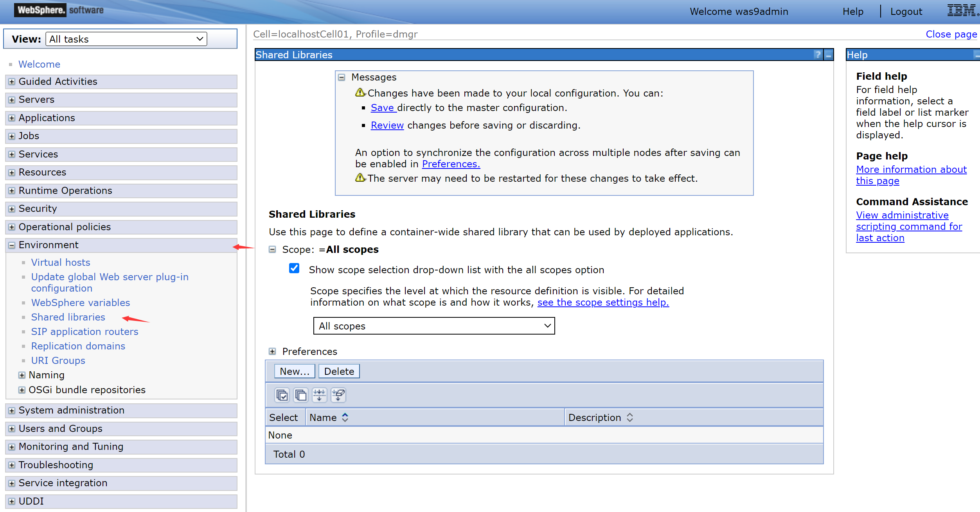The image size is (980, 512).
Task: Collapse the Messages box
Action: pyautogui.click(x=342, y=77)
